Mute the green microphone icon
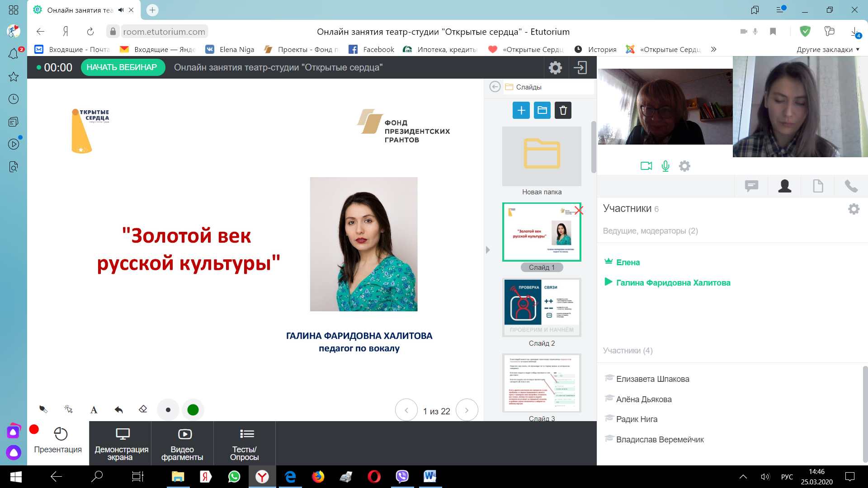This screenshot has width=868, height=488. 665,166
